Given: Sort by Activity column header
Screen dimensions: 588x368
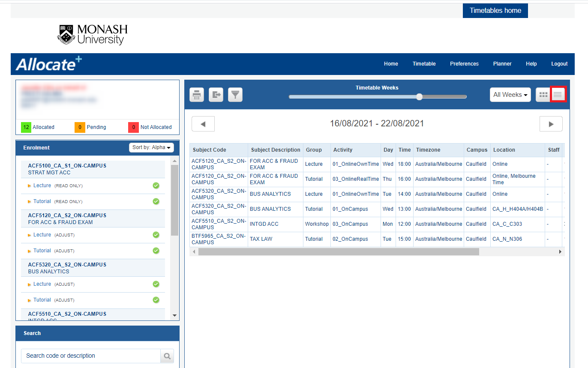Looking at the screenshot, I should (356, 150).
